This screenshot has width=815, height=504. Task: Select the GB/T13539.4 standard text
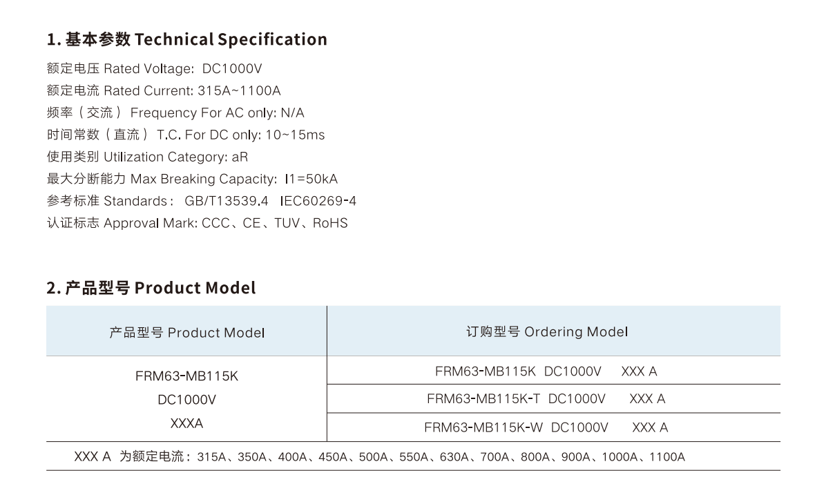226,201
